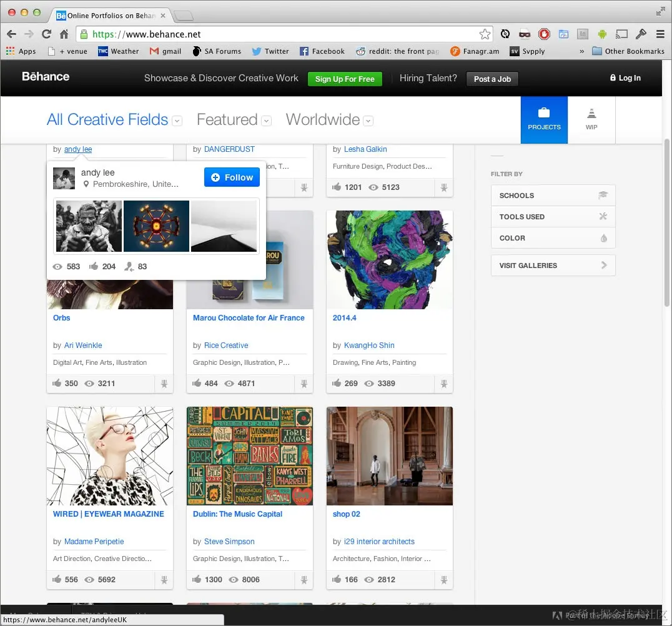Click the Sign Up For Free button
This screenshot has height=626, width=672.
click(x=345, y=79)
